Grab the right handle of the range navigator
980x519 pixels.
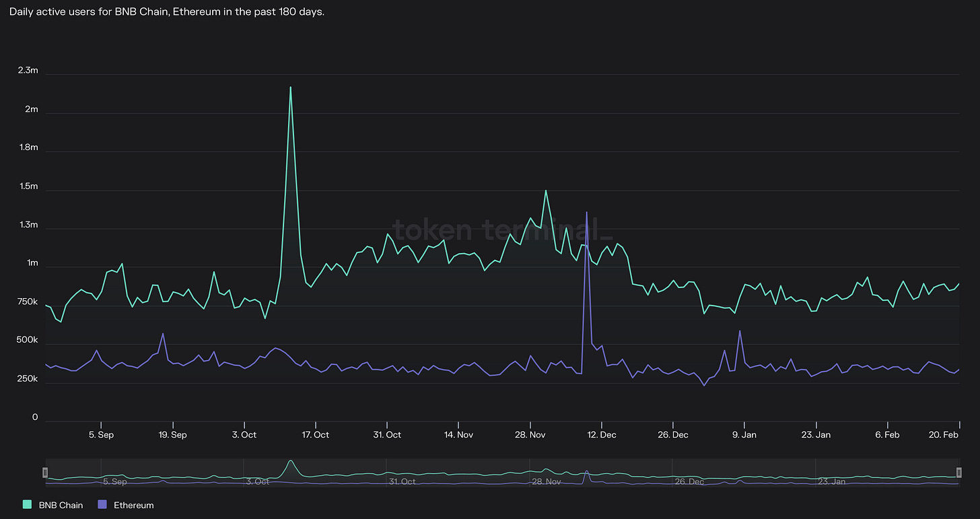coord(959,472)
